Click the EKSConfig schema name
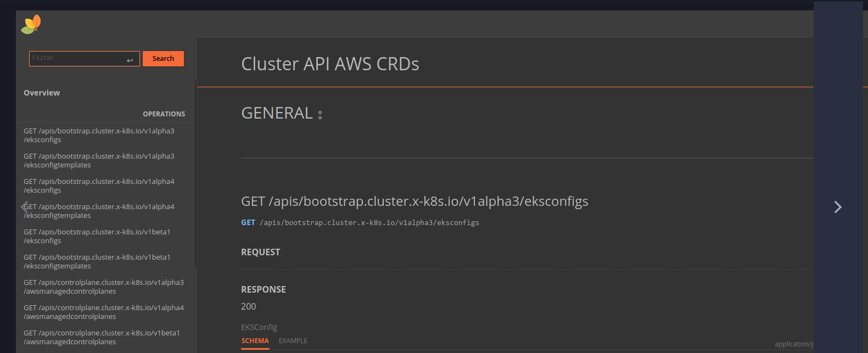The width and height of the screenshot is (868, 353). tap(259, 327)
